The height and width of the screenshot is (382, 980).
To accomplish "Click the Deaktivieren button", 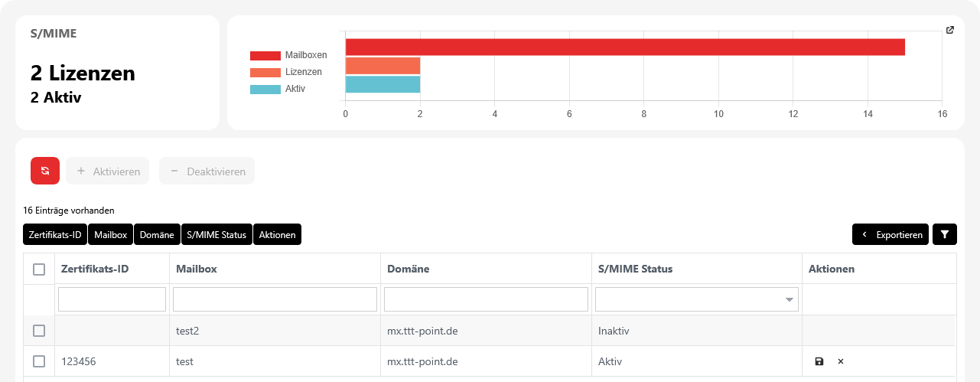I will pos(207,171).
